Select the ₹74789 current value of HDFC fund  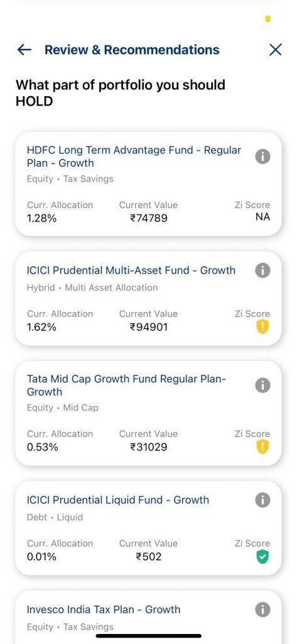pos(148,218)
